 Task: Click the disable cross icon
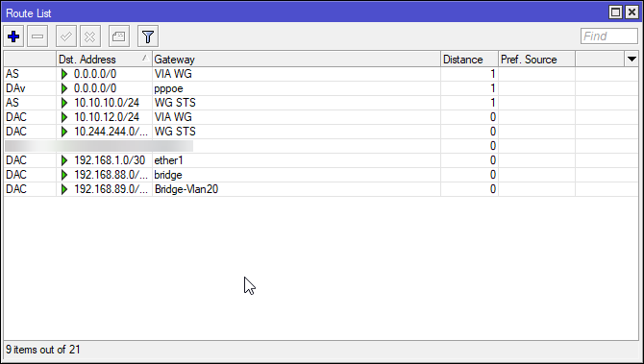90,36
